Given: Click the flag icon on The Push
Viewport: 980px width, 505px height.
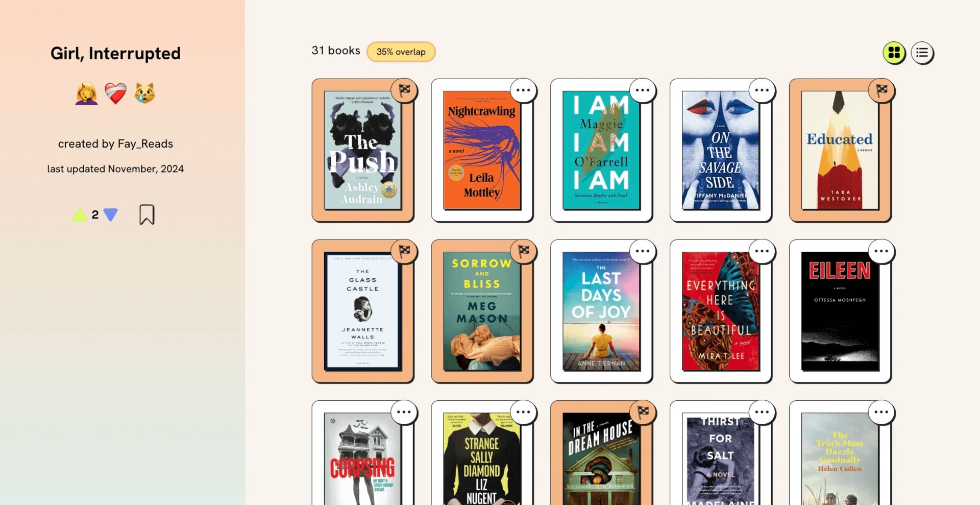Looking at the screenshot, I should (404, 90).
